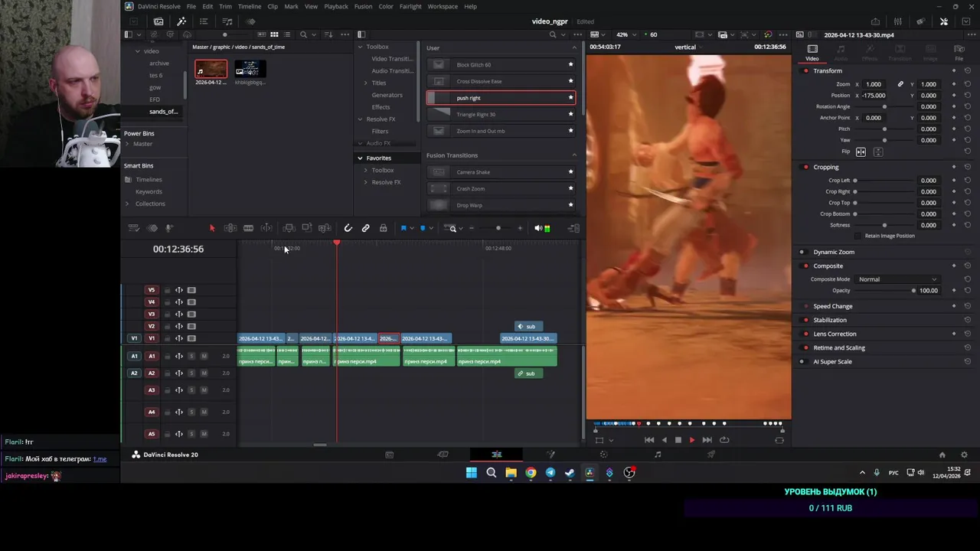
Task: Collapse the Fusion Transitions group
Action: click(x=574, y=155)
